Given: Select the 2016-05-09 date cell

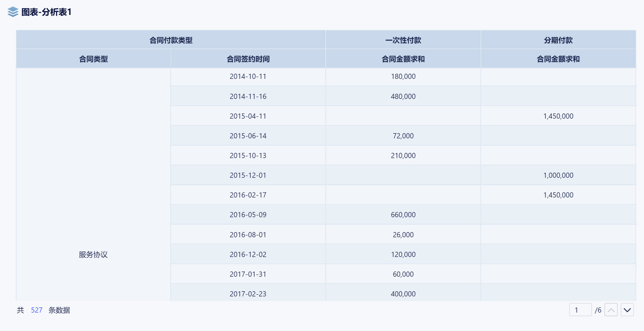Looking at the screenshot, I should pos(248,215).
